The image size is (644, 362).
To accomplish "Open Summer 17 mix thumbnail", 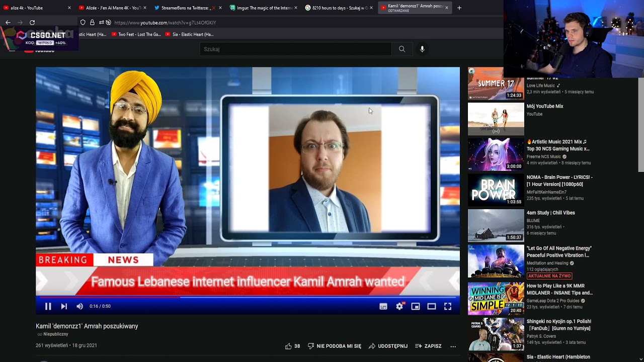I will pos(496,83).
